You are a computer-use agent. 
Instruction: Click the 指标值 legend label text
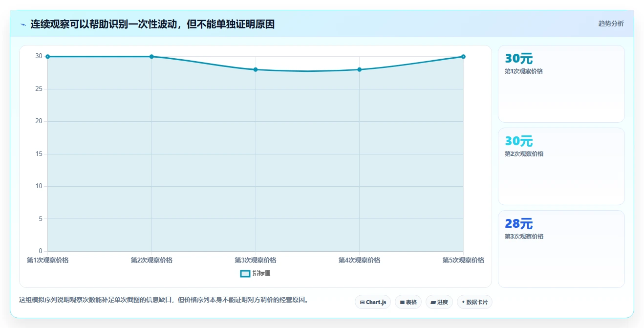pos(261,273)
